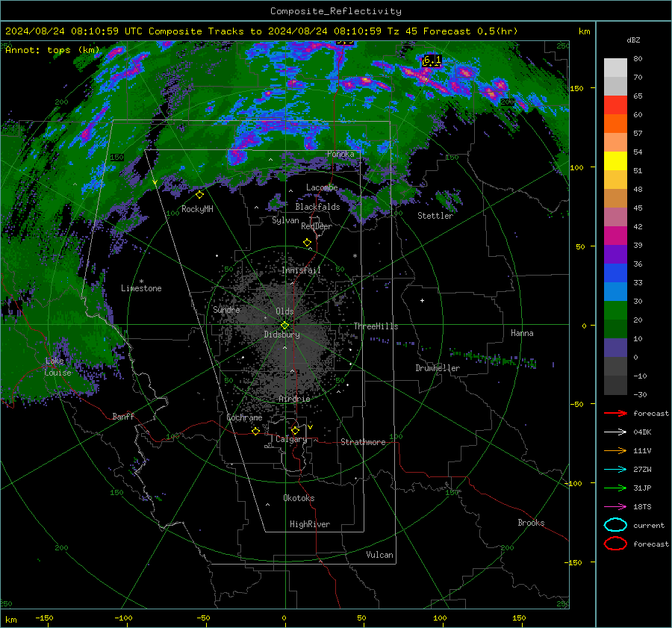Click the Blackfalds city label
The image size is (672, 628).
tap(317, 207)
